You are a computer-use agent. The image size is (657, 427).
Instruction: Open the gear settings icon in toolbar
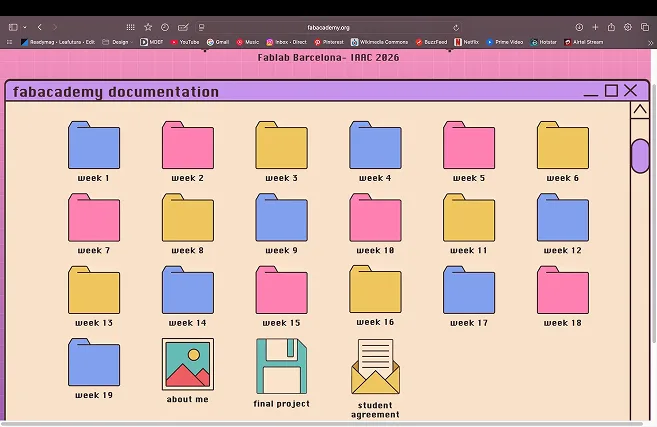pos(628,27)
